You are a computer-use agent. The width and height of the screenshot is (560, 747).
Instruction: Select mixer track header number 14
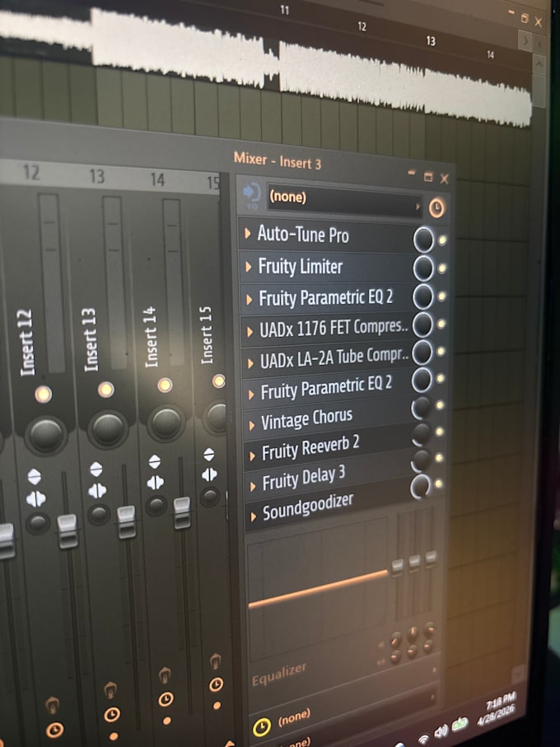coord(157,179)
